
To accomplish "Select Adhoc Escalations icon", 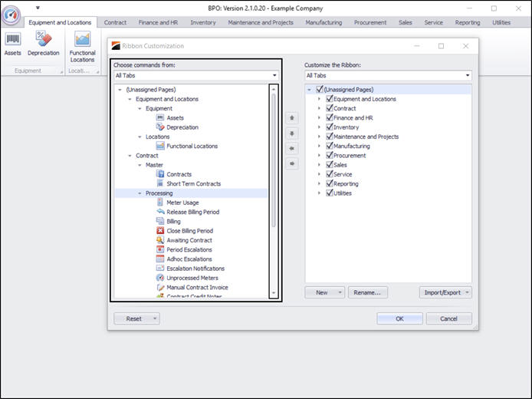I will [x=160, y=259].
